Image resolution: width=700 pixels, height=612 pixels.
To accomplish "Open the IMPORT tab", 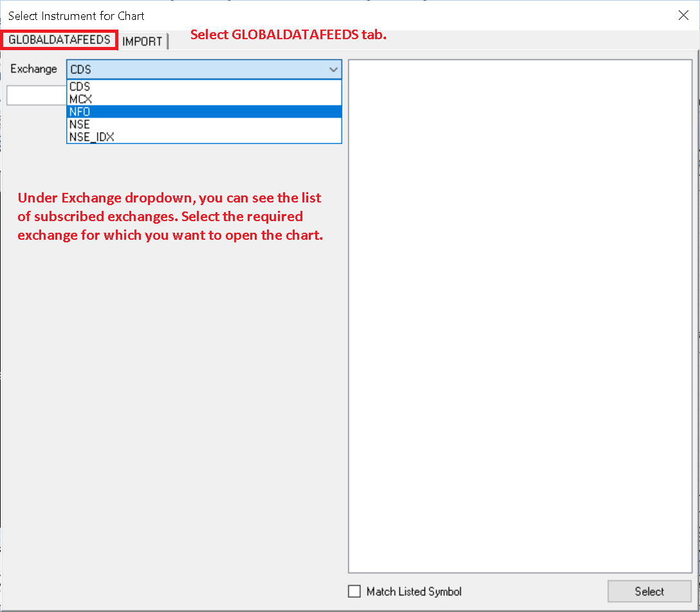I will tap(142, 41).
